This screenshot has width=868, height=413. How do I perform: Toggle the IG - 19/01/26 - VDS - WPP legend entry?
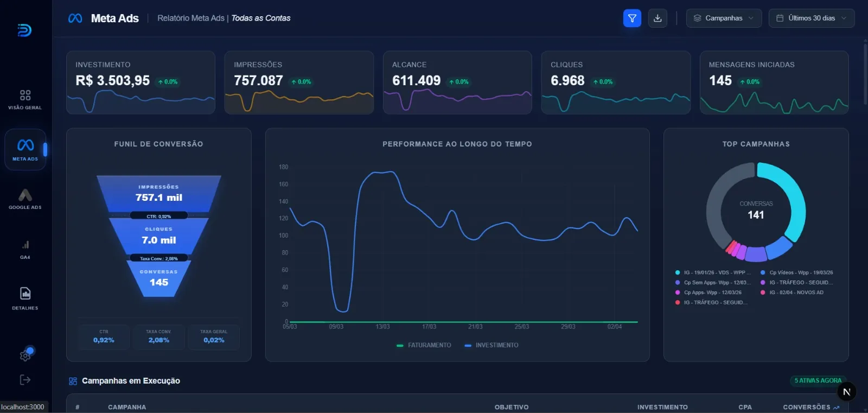click(x=713, y=272)
